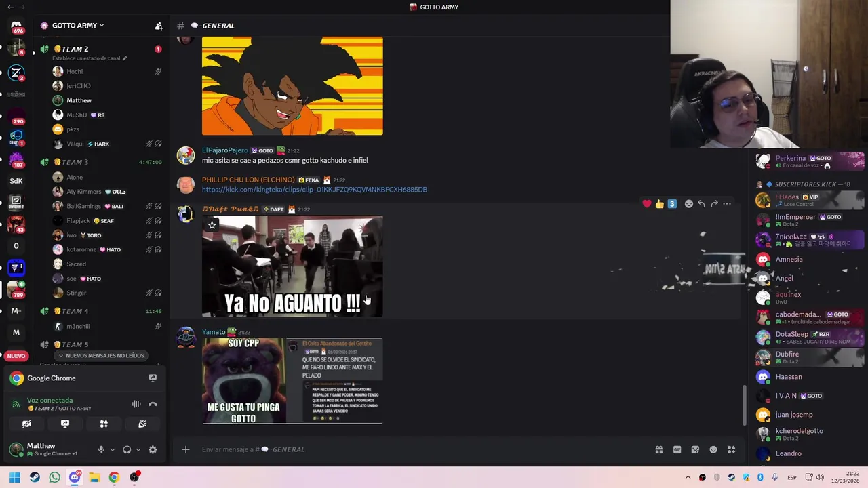Open member Dubfire in member list
This screenshot has width=868, height=488.
point(811,357)
